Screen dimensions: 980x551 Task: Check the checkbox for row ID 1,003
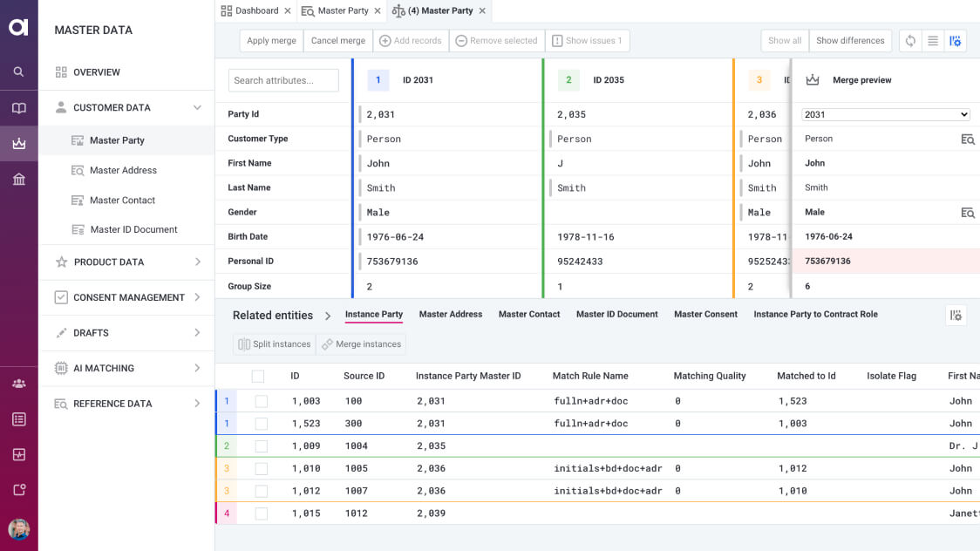(x=259, y=400)
